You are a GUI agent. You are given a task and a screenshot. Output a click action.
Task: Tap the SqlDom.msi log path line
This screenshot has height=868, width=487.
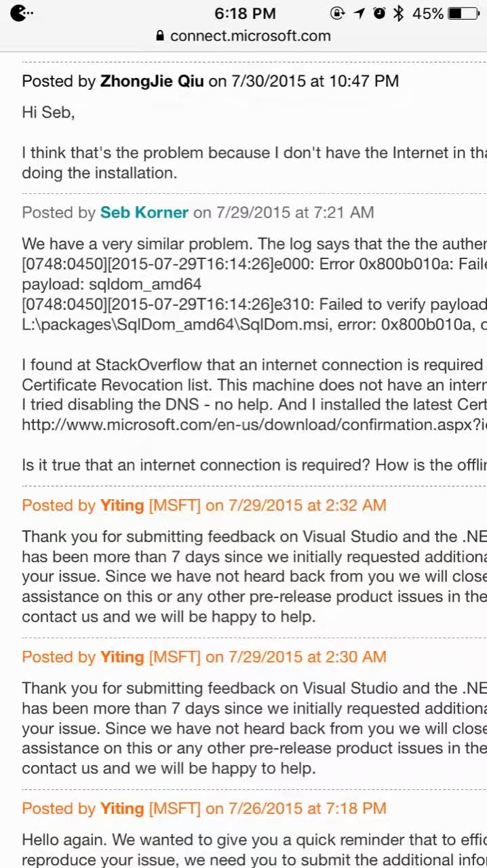(254, 325)
